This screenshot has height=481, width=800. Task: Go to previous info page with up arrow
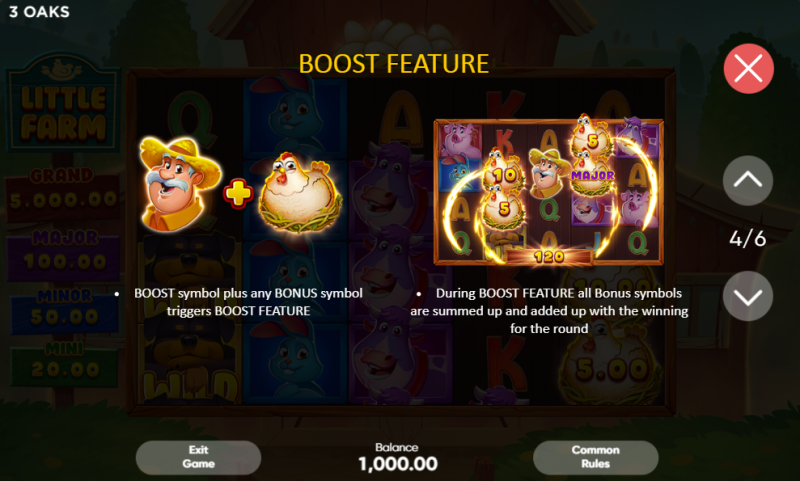click(x=748, y=181)
